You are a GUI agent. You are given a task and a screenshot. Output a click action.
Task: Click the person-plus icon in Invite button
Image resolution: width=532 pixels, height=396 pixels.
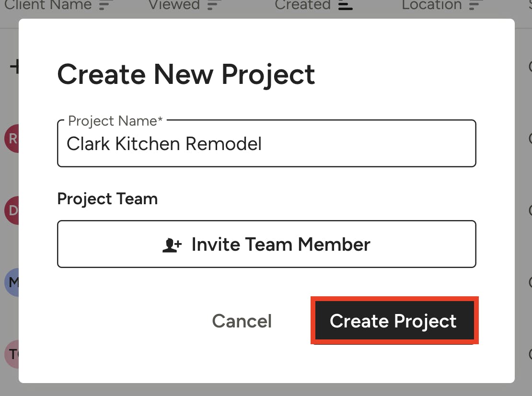172,245
